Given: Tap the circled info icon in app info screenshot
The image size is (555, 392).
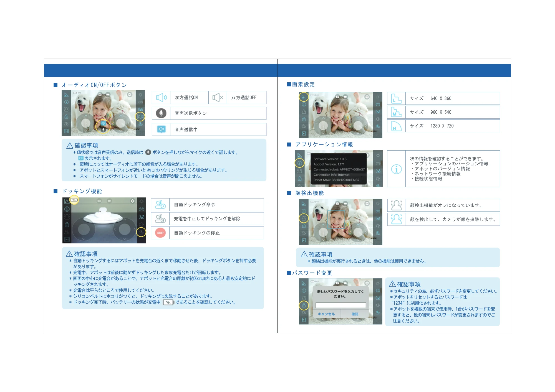Looking at the screenshot, I should click(300, 163).
